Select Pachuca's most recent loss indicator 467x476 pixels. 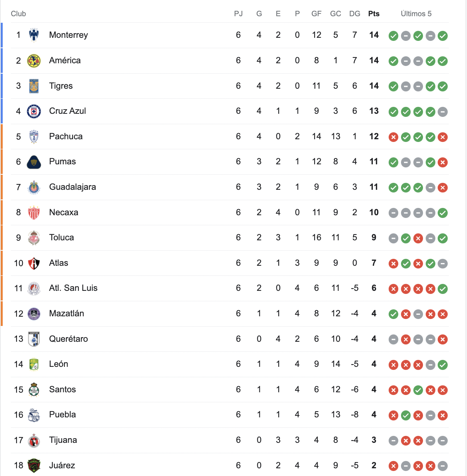(x=443, y=137)
